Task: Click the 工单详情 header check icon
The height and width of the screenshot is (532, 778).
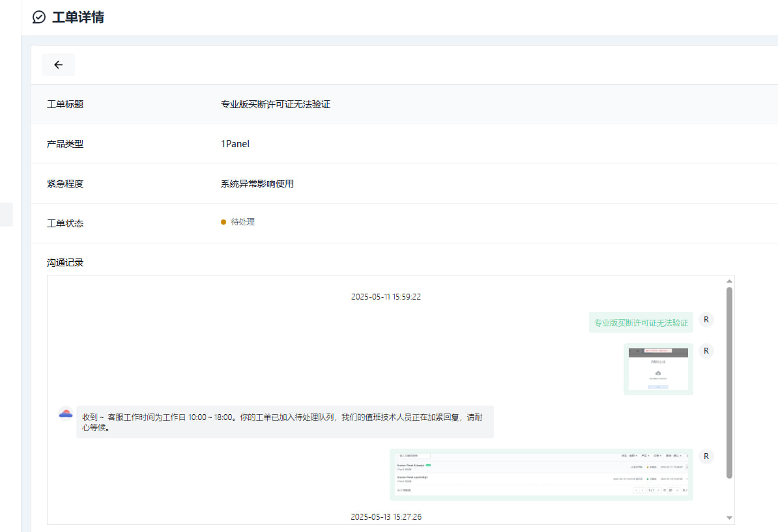Action: (38, 18)
